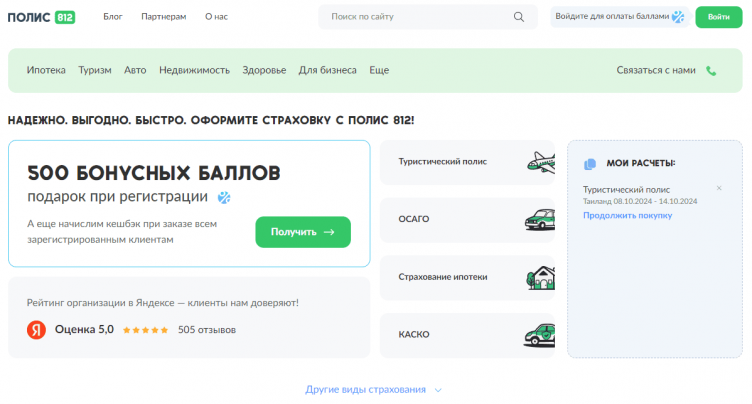Open the Туризм menu item
The image size is (752, 404).
coord(95,70)
